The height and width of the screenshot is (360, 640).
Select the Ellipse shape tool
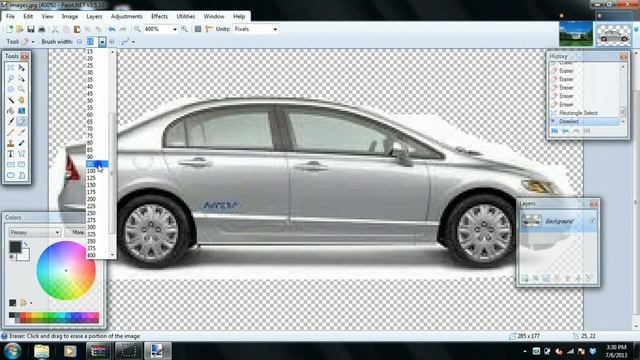(11, 175)
